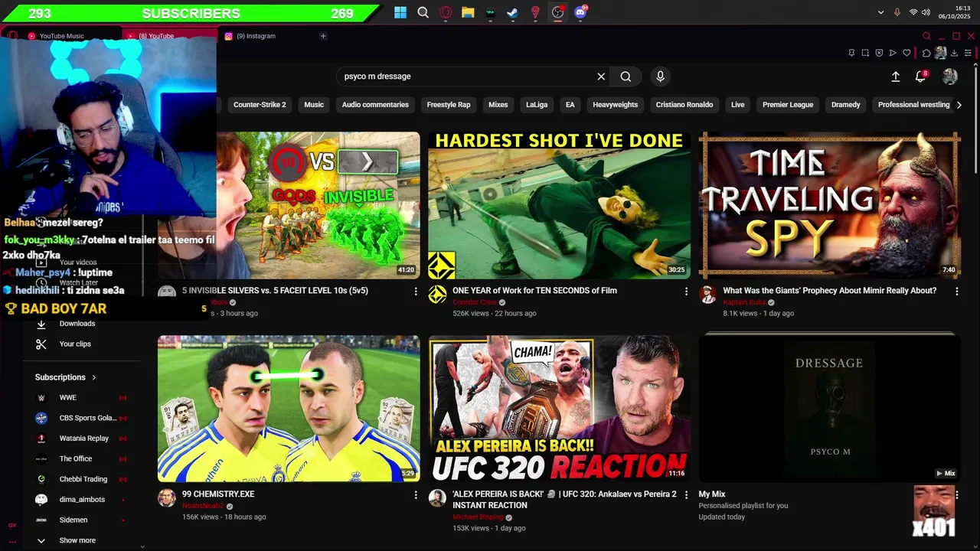Open Windows taskbar search
Viewport: 980px width, 551px height.
(423, 12)
